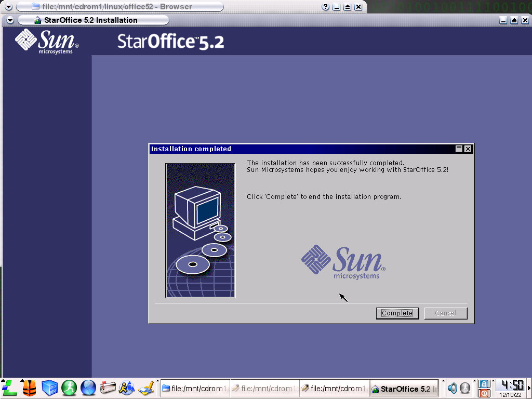
Task: Switch to the StarOffice 5.2 taskbar entry
Action: [x=404, y=388]
